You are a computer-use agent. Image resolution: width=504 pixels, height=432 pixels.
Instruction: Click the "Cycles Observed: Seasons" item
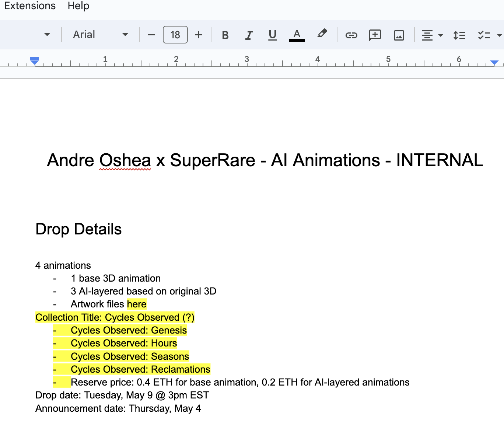(x=130, y=356)
